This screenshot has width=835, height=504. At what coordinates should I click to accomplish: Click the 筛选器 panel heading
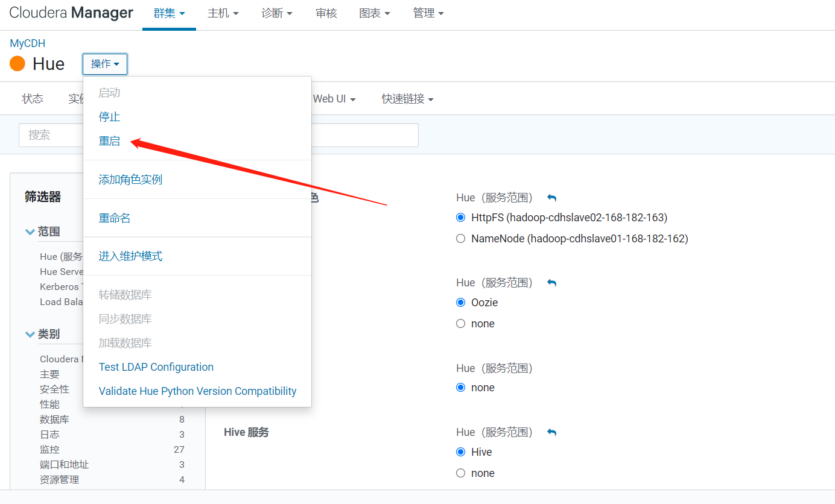tap(43, 197)
